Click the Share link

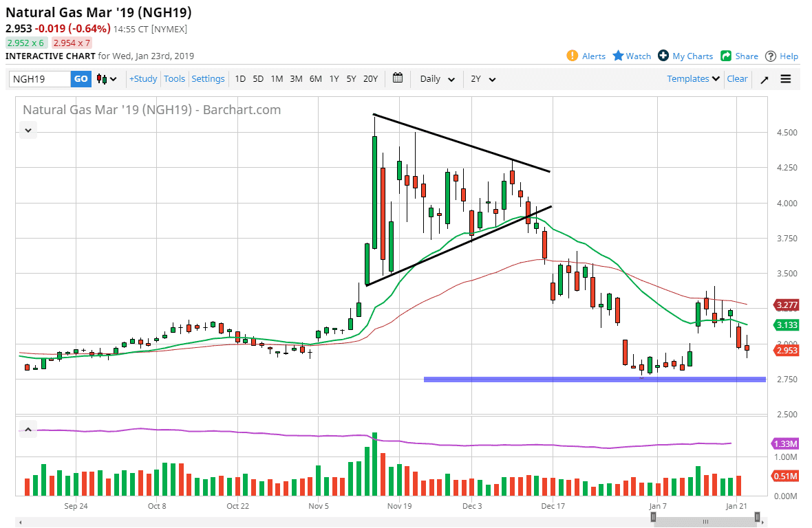point(746,56)
